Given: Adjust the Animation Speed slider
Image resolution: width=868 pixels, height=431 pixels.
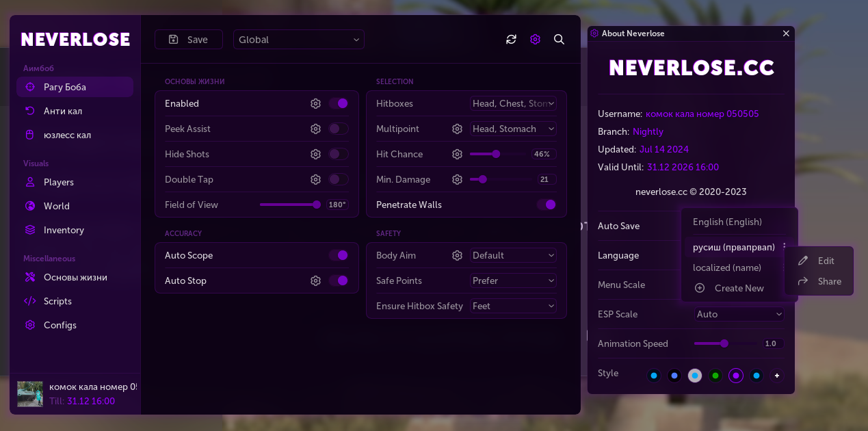Looking at the screenshot, I should [726, 343].
